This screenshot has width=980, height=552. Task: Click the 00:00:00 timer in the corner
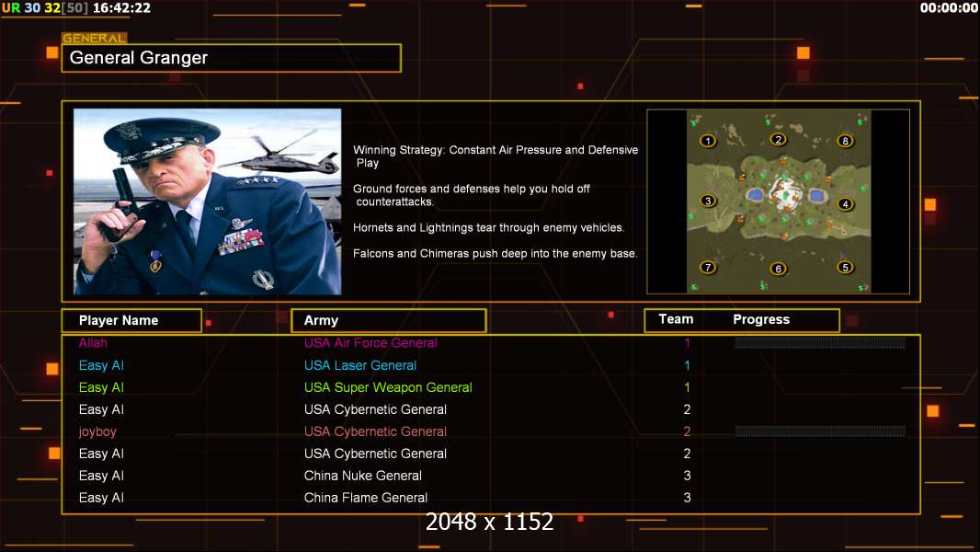click(x=949, y=8)
